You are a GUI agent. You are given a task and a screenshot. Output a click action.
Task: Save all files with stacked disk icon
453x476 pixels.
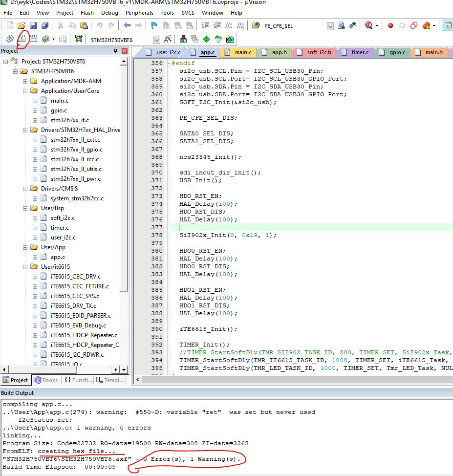pos(45,25)
